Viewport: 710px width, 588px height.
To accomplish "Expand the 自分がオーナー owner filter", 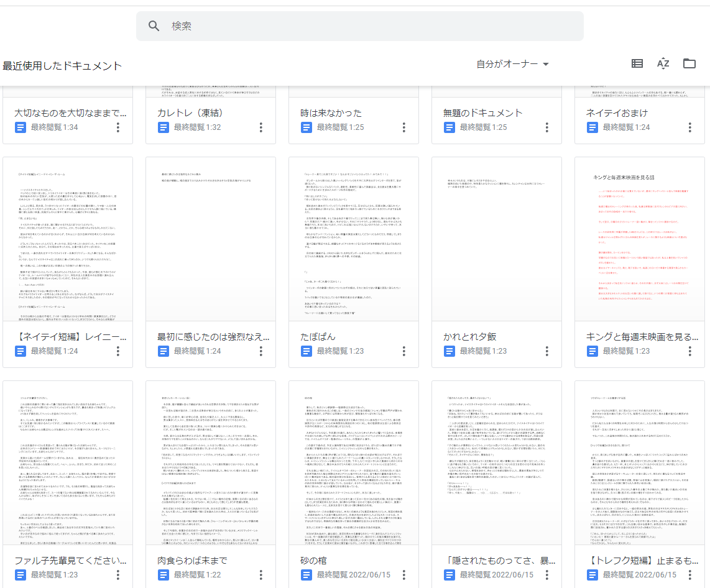I will pos(512,64).
